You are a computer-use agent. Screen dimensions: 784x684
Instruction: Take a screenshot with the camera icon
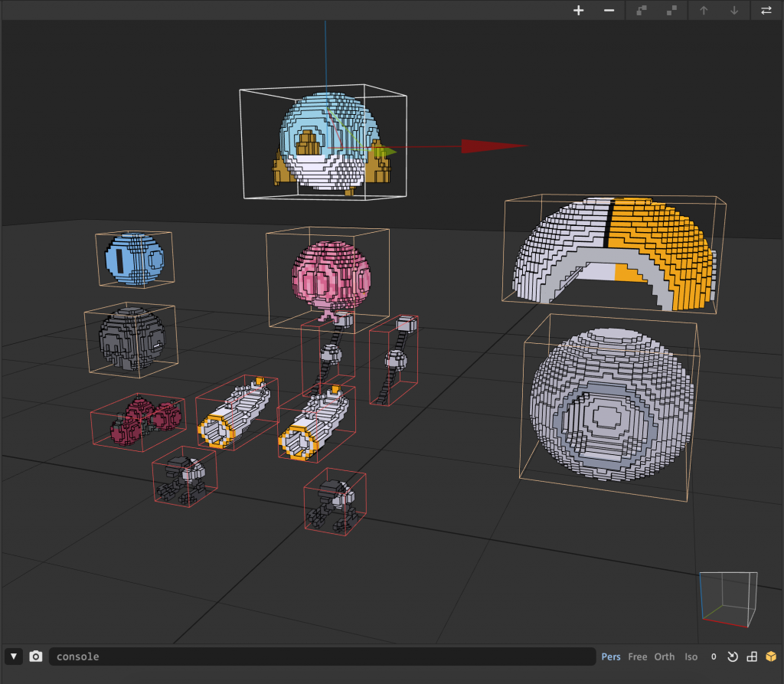[x=36, y=656]
